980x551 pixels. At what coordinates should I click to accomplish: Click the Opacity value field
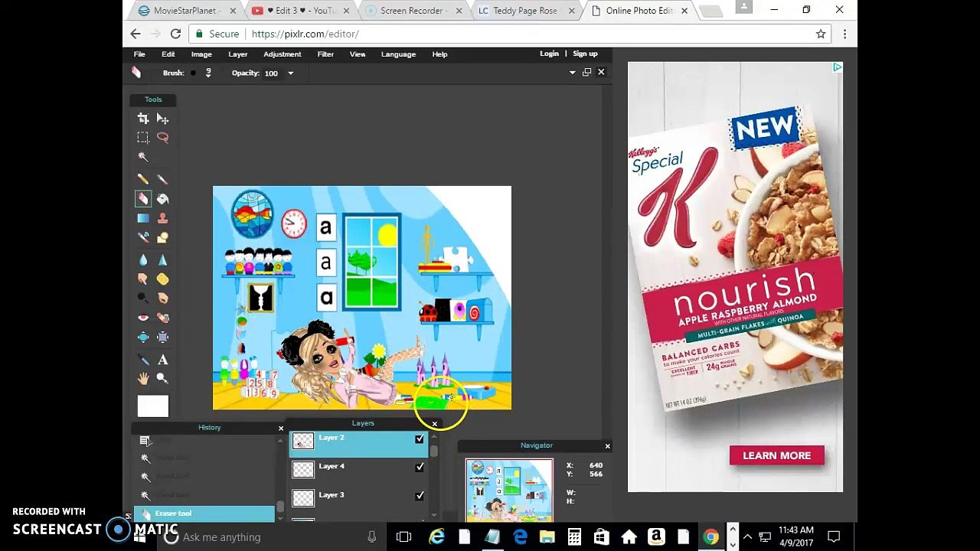point(273,73)
